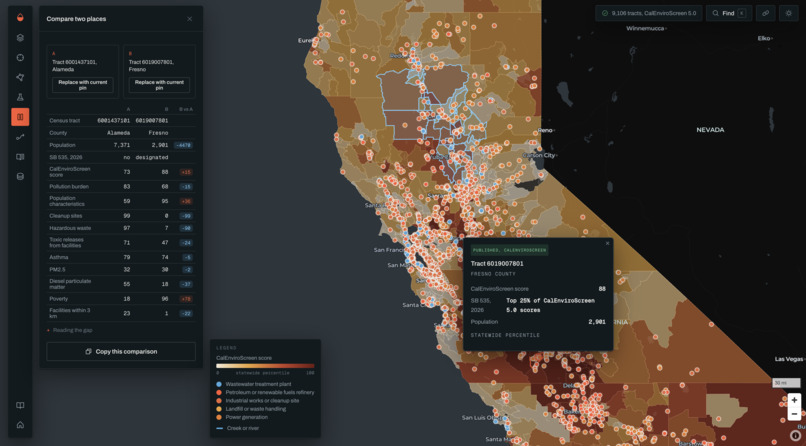Expand the Reading the gap section
The image size is (806, 446).
70,330
